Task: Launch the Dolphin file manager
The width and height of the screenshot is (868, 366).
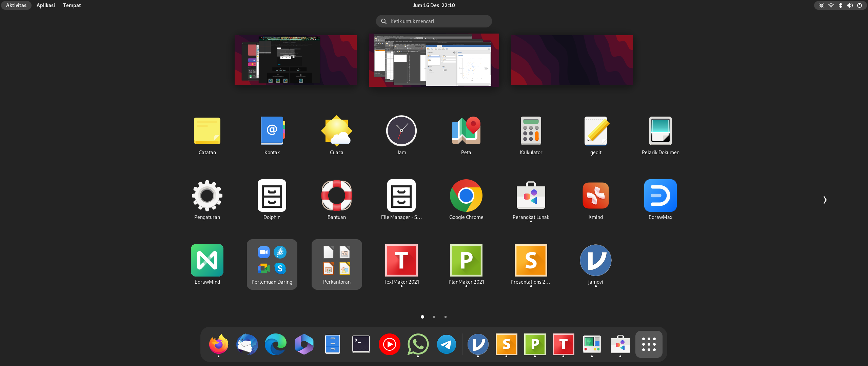Action: click(x=272, y=196)
